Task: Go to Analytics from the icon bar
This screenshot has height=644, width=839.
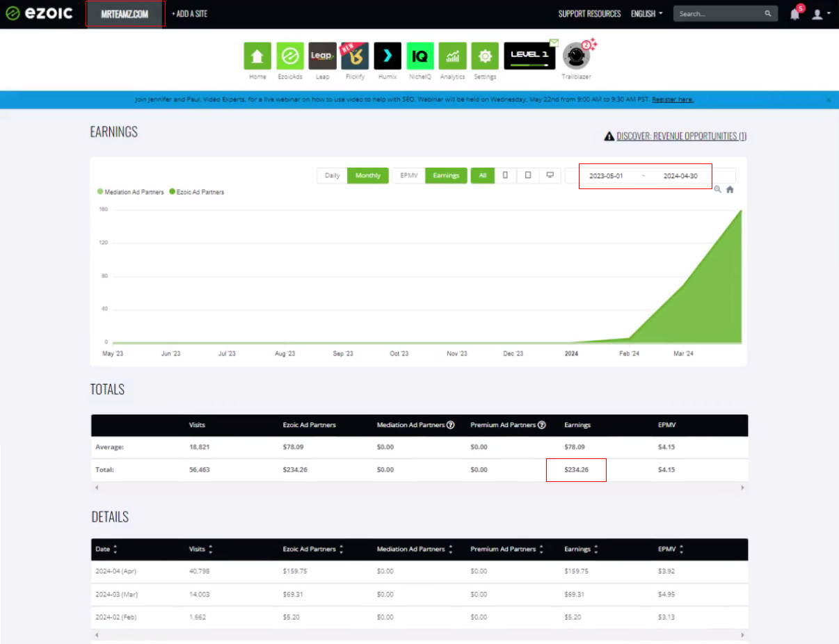Action: (x=452, y=56)
